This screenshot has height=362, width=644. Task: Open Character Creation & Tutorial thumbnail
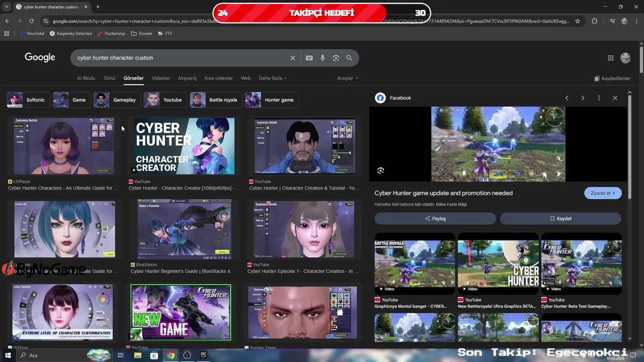[304, 146]
